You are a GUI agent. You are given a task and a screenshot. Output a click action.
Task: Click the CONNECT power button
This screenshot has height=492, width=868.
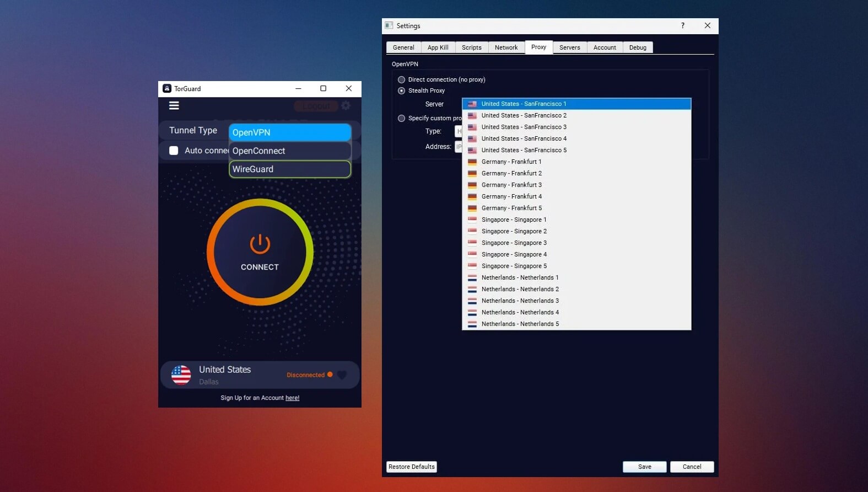260,252
